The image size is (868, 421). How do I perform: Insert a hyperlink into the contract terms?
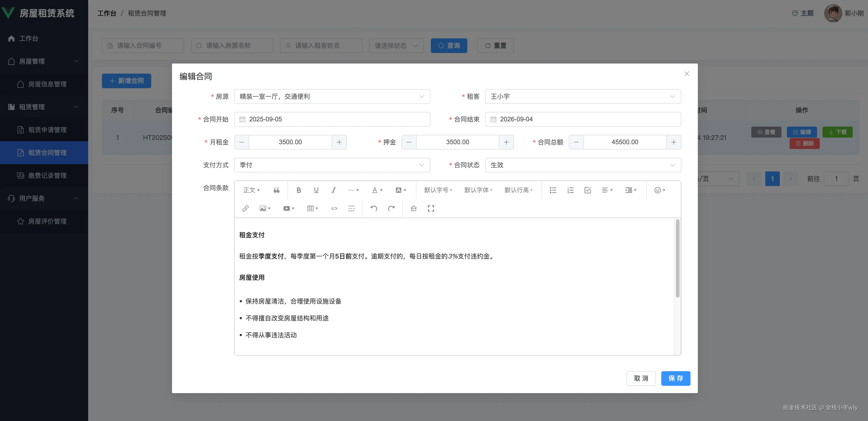(245, 208)
